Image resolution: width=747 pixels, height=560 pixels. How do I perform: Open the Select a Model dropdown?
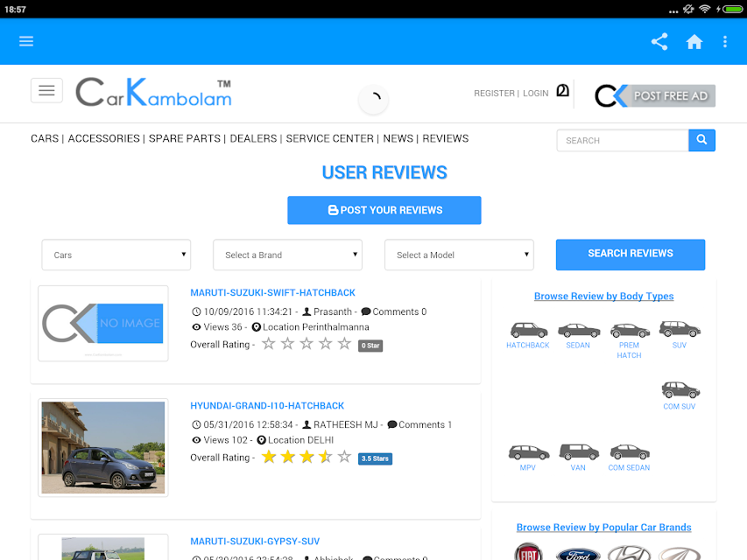[x=459, y=255]
